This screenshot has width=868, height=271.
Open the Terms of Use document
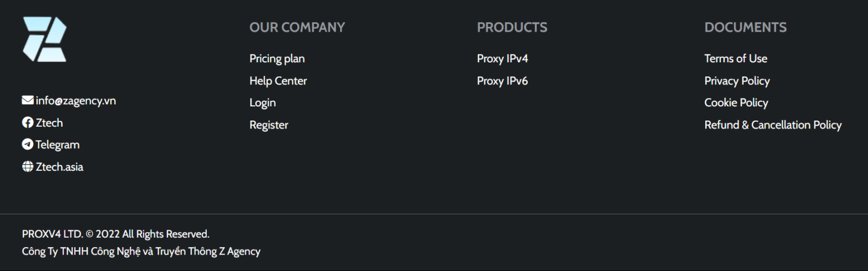point(736,58)
